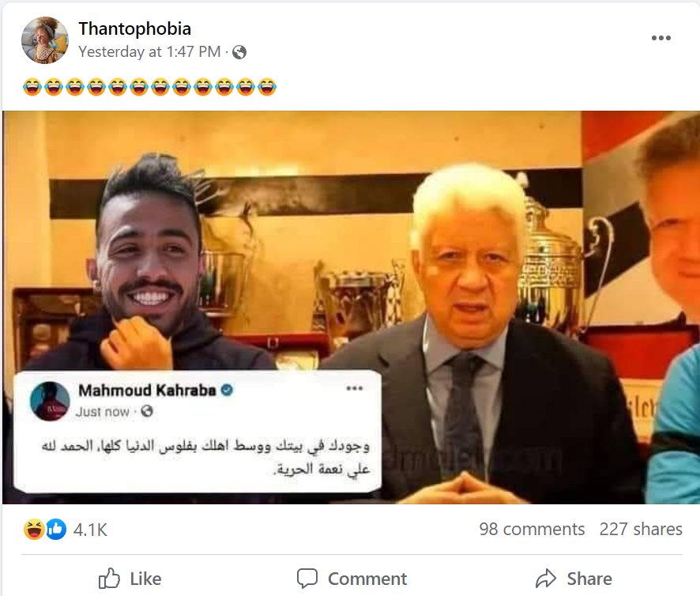View the 227 shares list

coord(641,529)
